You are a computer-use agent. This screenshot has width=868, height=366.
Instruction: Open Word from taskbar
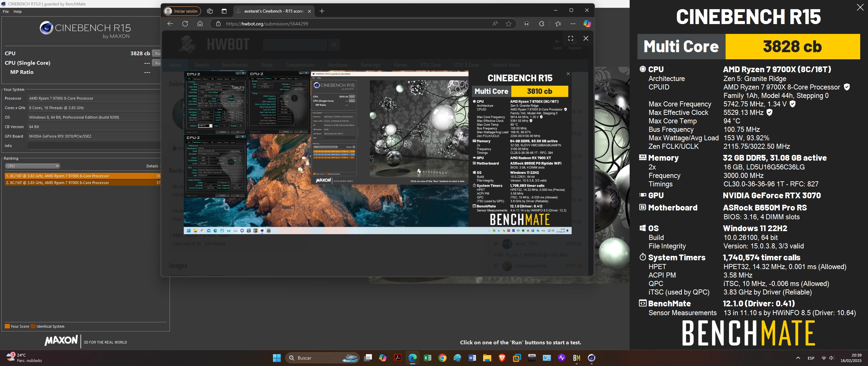coord(472,358)
